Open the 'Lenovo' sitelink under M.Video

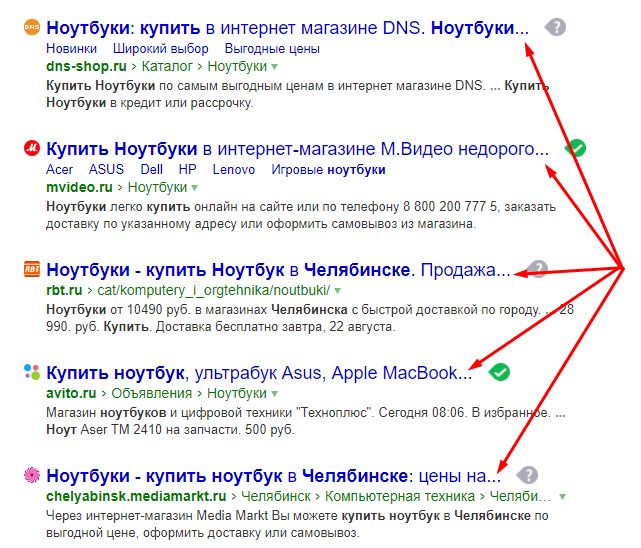(234, 169)
